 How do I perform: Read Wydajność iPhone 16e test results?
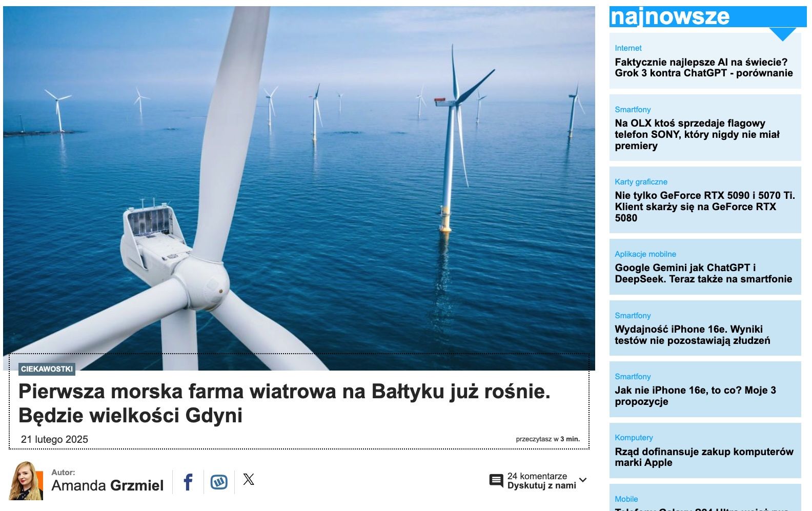(x=693, y=335)
